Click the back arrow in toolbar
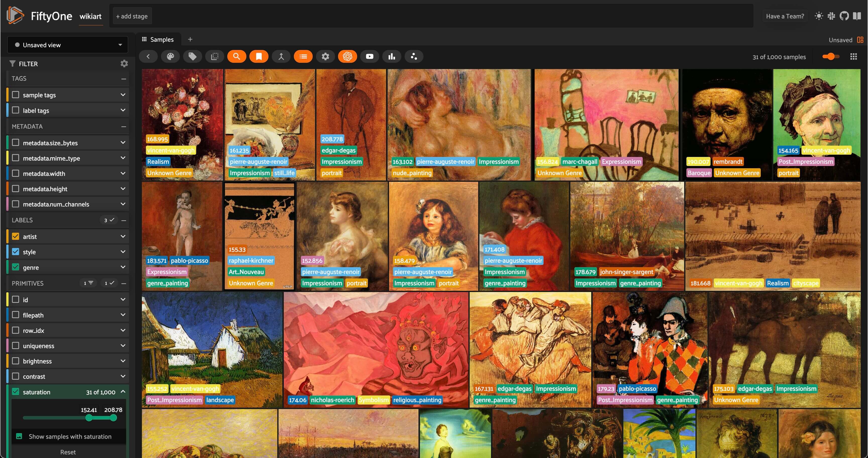Viewport: 868px width, 458px height. pyautogui.click(x=148, y=56)
